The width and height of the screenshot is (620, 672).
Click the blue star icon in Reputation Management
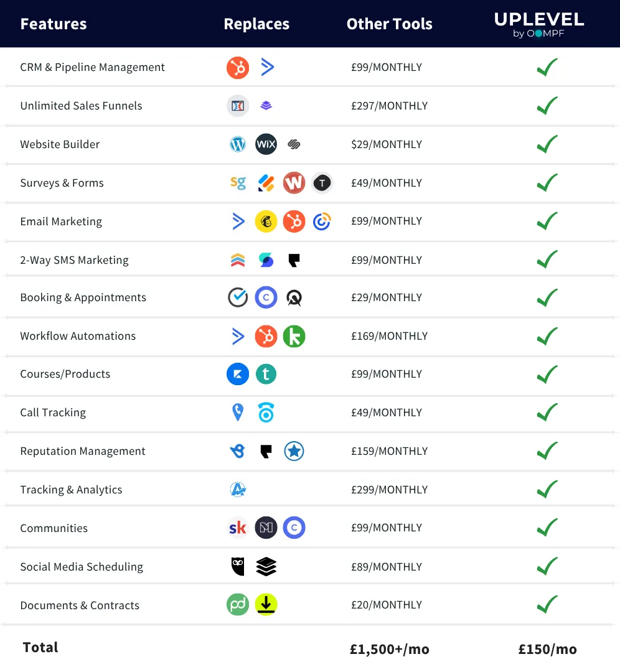tap(294, 451)
